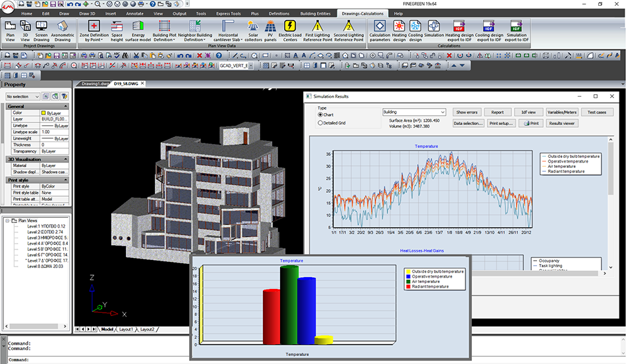Select the Detailed Grid radio button
The image size is (626, 364).
click(320, 123)
